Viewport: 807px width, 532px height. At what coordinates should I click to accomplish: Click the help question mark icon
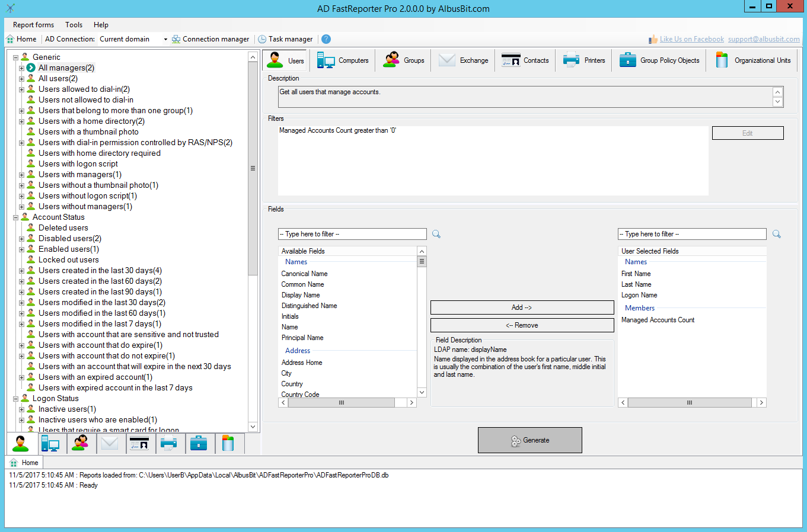[x=326, y=39]
